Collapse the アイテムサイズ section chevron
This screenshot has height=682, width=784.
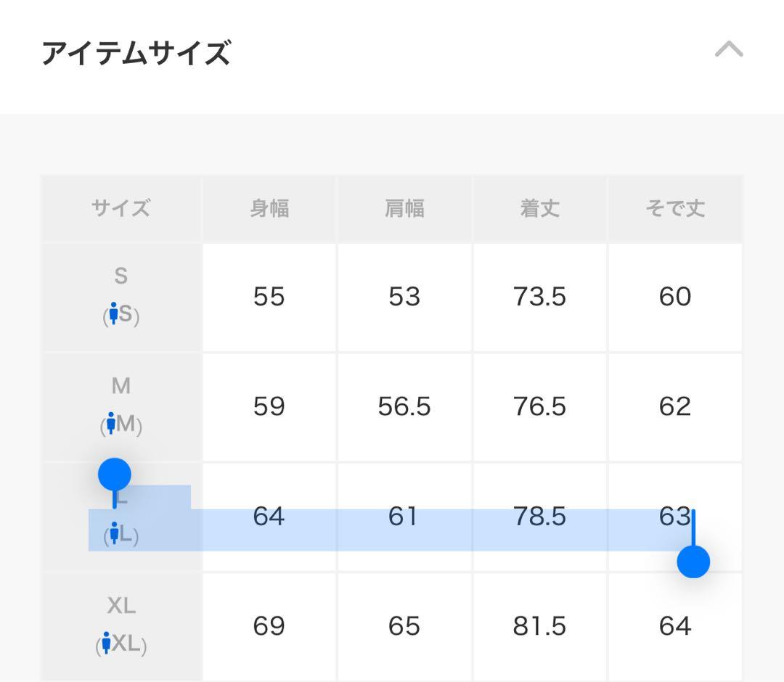pos(729,50)
